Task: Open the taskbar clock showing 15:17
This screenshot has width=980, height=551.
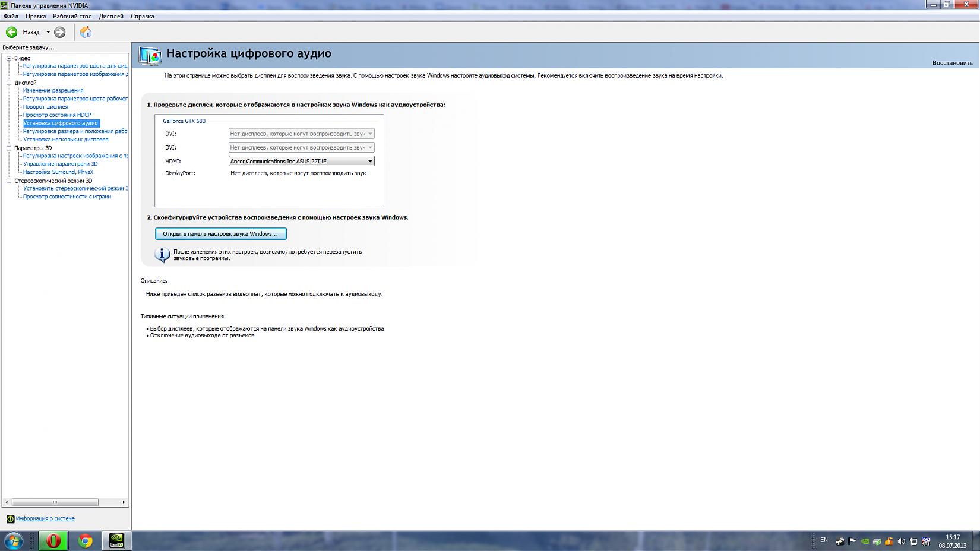Action: pyautogui.click(x=953, y=541)
